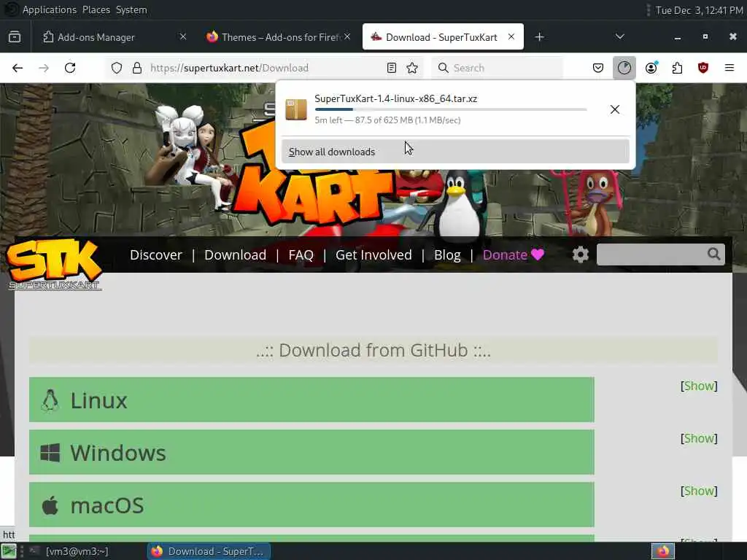Click the SuperTuxKart-1.4-linux-x86_64.tar.xz filename

pos(396,98)
